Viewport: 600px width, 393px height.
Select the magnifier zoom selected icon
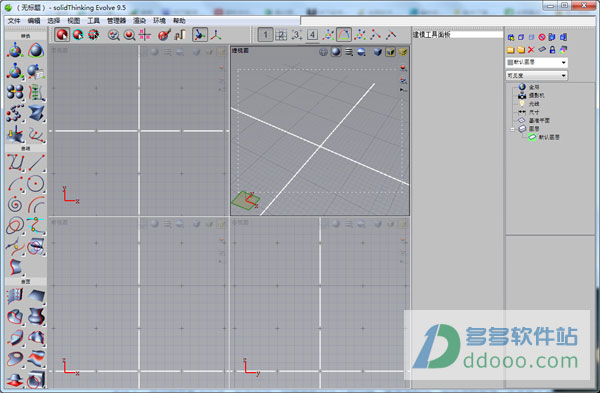(x=129, y=35)
